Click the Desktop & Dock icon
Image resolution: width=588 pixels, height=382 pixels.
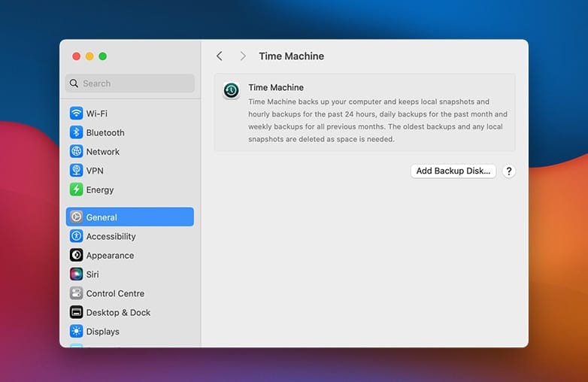coord(76,312)
